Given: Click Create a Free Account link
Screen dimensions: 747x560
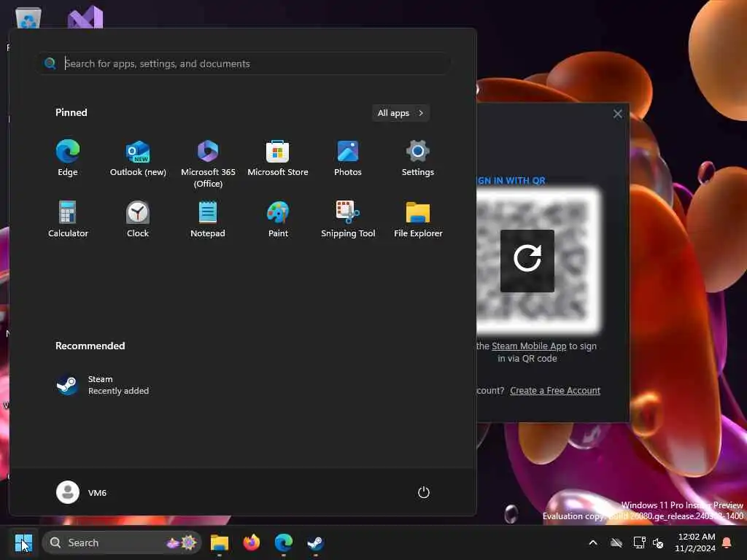Looking at the screenshot, I should (x=555, y=391).
